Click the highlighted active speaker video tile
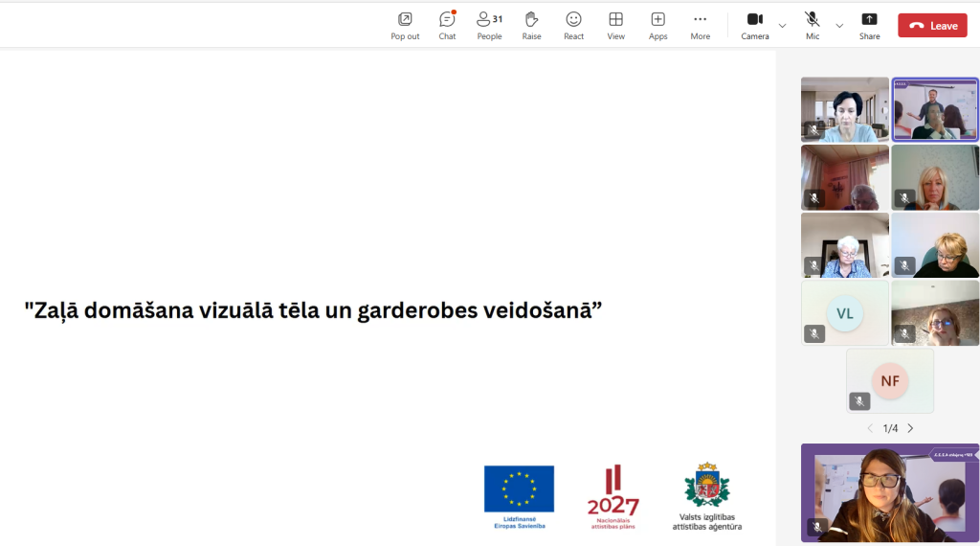The width and height of the screenshot is (980, 546). 935,109
